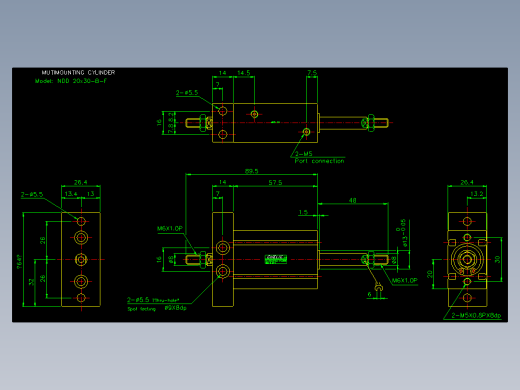
Task: Click the cylinder drawing image
Action: [x=260, y=195]
